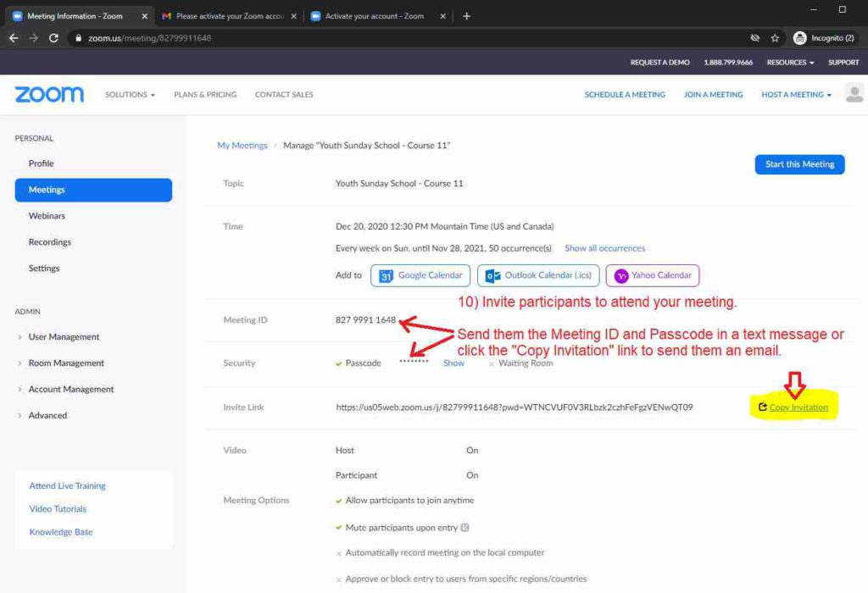This screenshot has height=593, width=868.
Task: Open Recordings in the sidebar
Action: 50,242
